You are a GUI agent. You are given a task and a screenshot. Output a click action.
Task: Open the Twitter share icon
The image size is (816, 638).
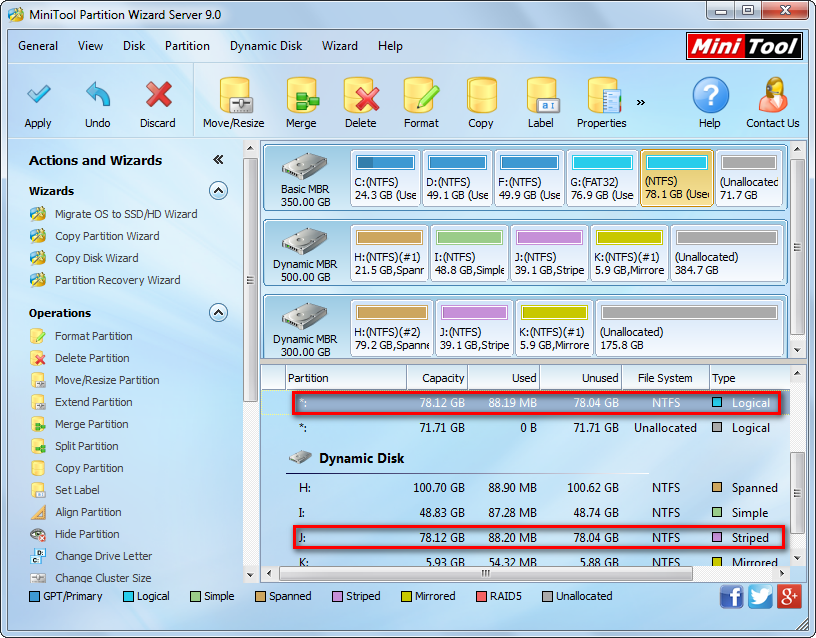click(x=760, y=596)
